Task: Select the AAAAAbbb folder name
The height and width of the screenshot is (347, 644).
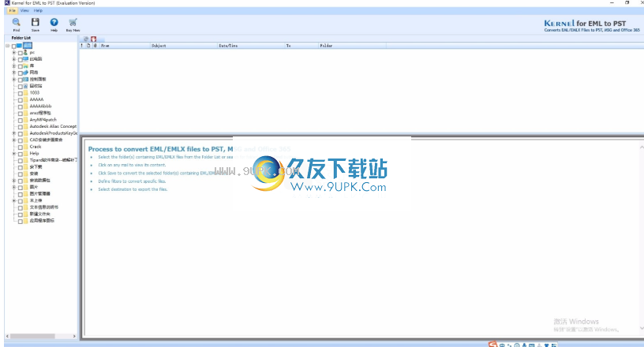Action: point(41,106)
